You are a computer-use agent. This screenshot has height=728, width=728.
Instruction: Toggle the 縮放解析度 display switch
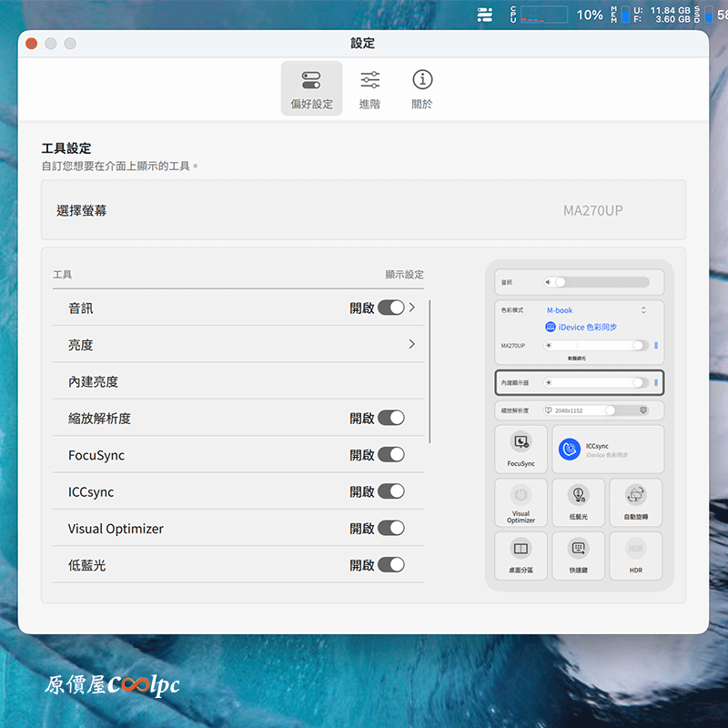click(391, 418)
